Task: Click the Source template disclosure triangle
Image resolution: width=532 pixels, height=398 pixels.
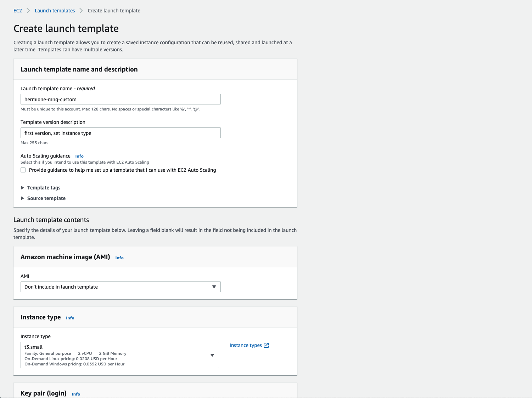Action: pyautogui.click(x=22, y=198)
